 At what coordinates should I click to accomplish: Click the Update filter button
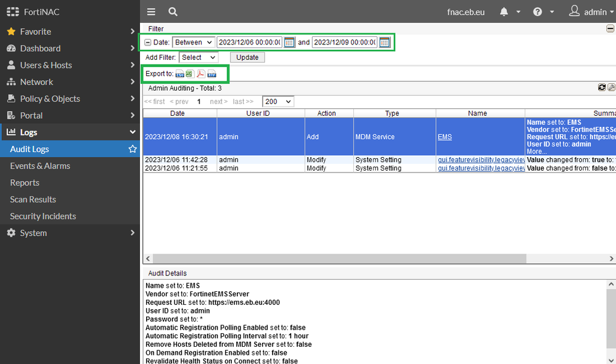click(x=247, y=57)
